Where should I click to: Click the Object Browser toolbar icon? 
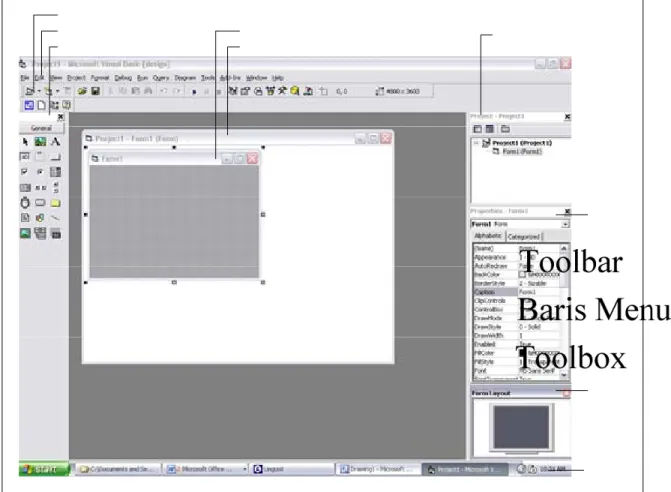click(x=270, y=91)
